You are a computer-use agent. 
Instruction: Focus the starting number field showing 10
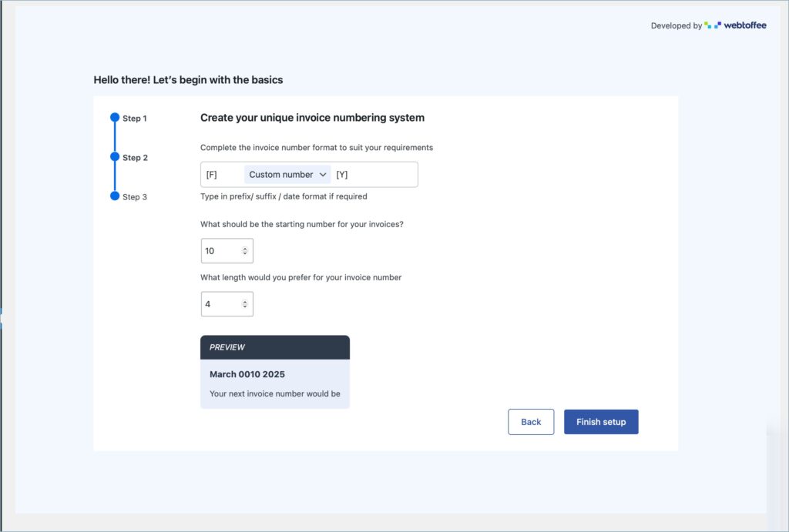tap(227, 251)
